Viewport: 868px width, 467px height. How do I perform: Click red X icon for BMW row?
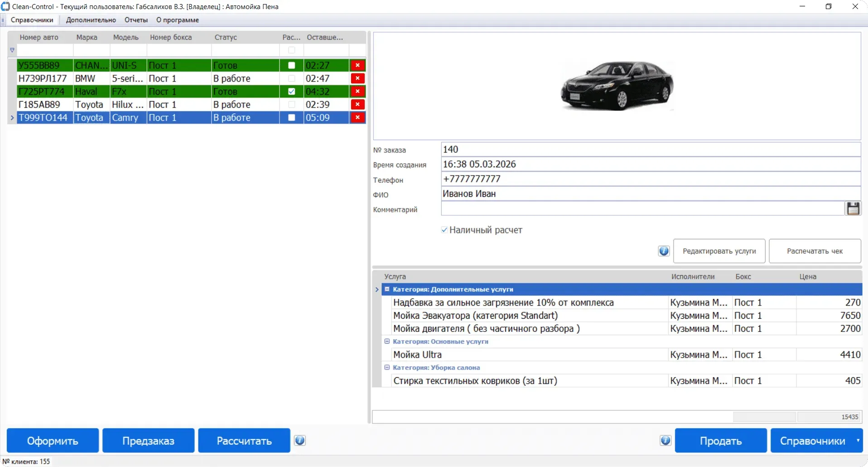coord(357,78)
